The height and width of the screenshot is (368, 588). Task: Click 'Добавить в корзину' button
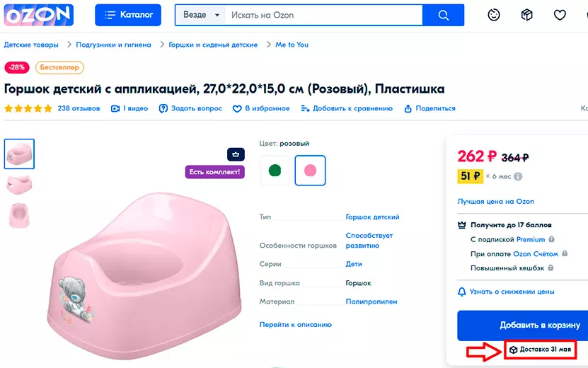coord(522,326)
